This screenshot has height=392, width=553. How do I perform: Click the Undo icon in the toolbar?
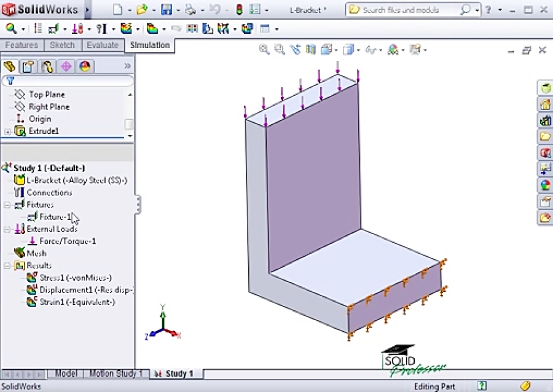coord(216,10)
